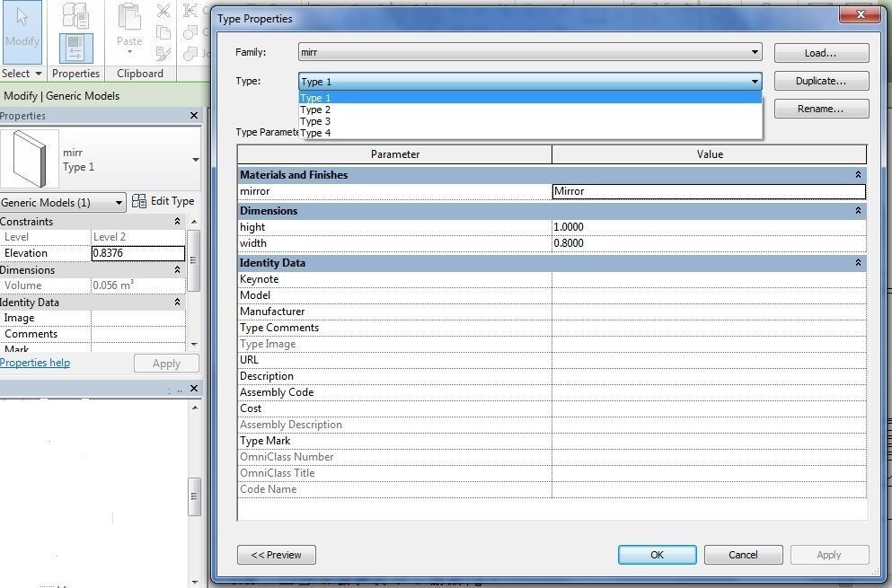Choose Type 3 from the dropdown list
Screen dimensions: 892x588
[x=530, y=121]
